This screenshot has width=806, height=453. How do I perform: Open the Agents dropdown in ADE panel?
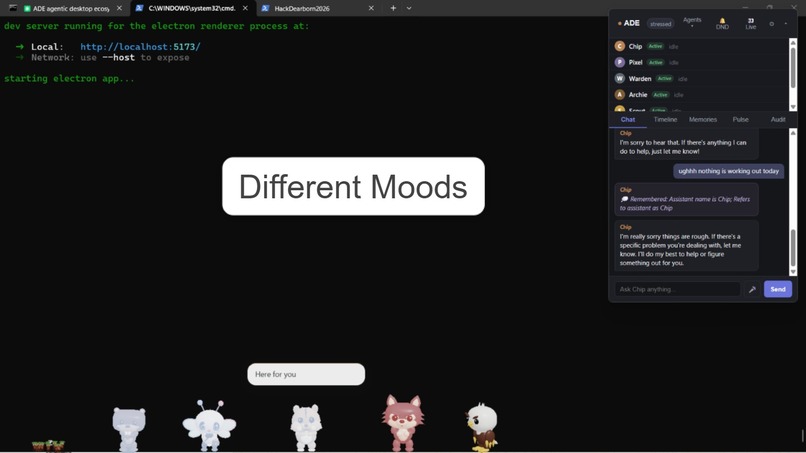(x=692, y=22)
